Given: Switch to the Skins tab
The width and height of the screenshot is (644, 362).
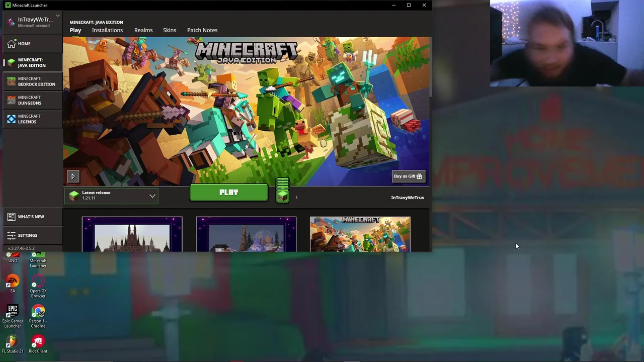Looking at the screenshot, I should 170,30.
